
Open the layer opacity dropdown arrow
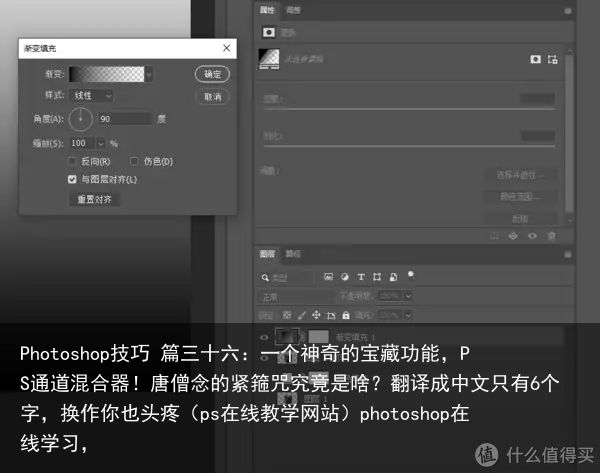coord(408,296)
